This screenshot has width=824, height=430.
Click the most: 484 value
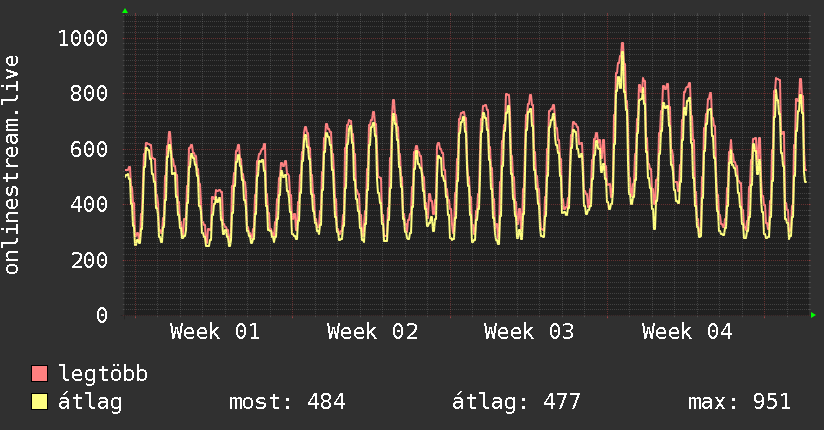point(287,402)
